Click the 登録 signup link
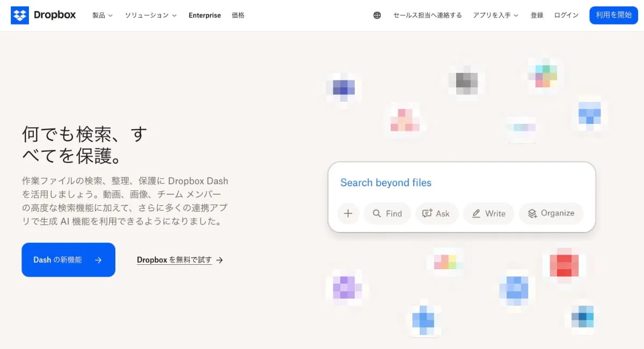This screenshot has width=644, height=349. pos(537,16)
